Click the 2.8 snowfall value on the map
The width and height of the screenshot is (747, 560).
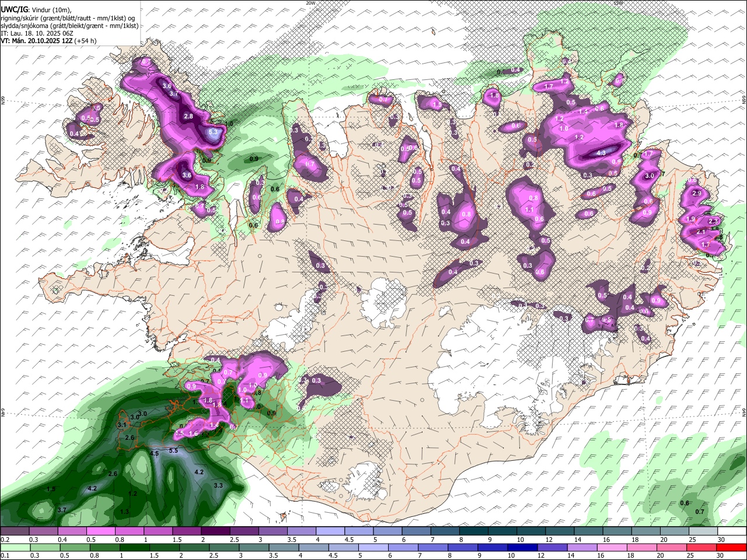(189, 117)
